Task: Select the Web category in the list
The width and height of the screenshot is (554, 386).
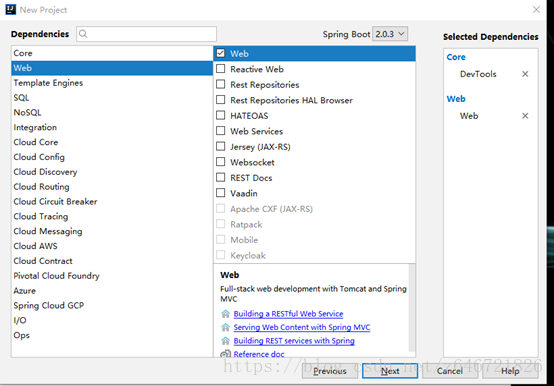Action: click(x=112, y=68)
